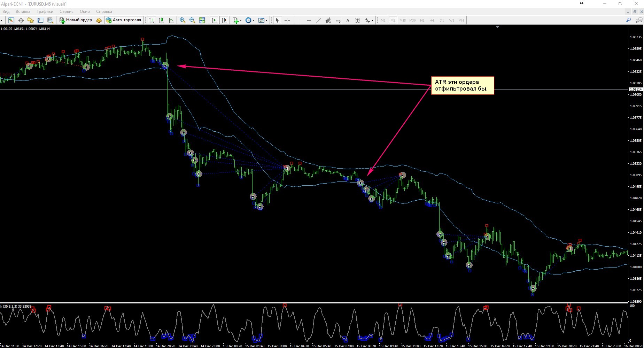644x348 pixels.
Task: Select the Fibonacci retracement tool
Action: coord(338,20)
